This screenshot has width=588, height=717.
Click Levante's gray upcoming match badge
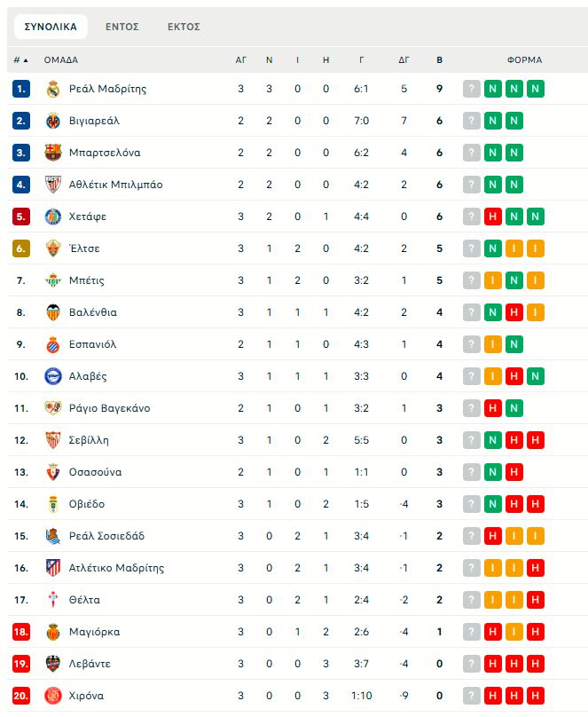point(471,664)
